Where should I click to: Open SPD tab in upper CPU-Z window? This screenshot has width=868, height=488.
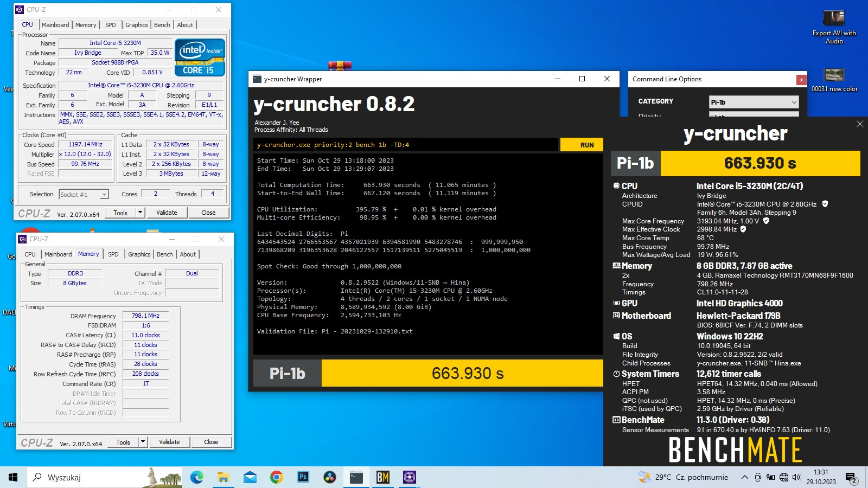pyautogui.click(x=111, y=25)
